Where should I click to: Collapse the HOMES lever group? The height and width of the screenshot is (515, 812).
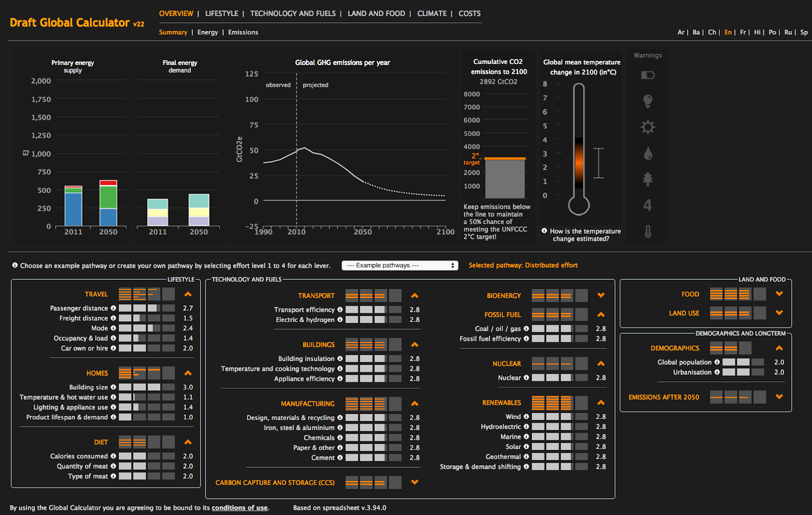coord(188,373)
